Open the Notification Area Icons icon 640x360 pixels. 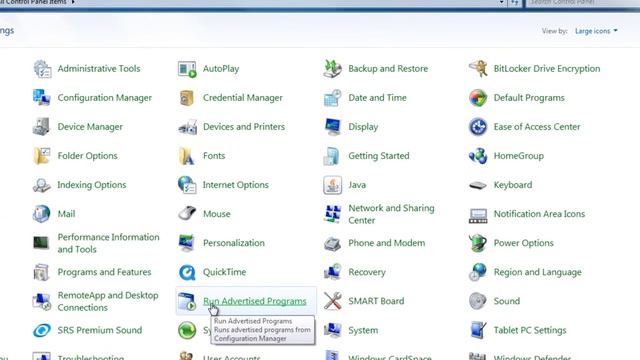click(478, 215)
